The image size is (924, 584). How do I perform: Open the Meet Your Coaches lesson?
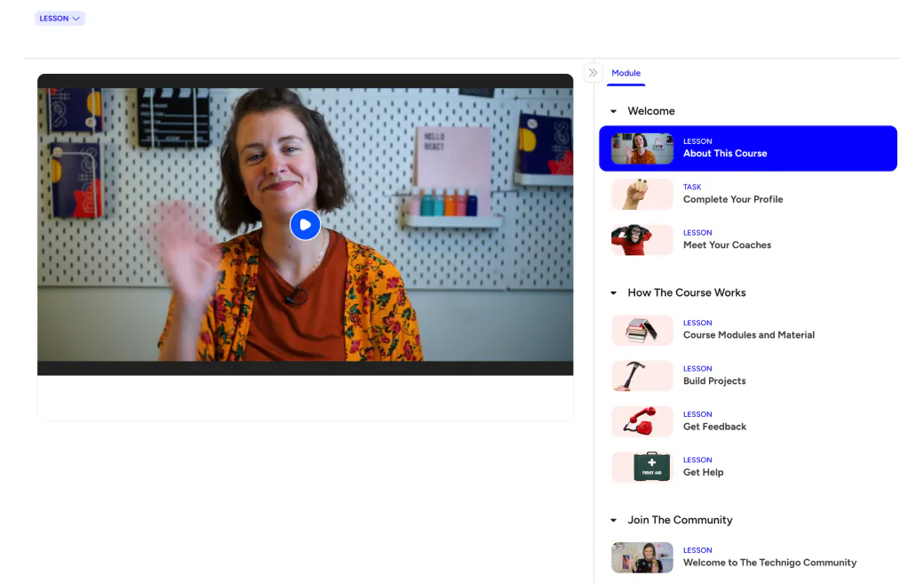(x=748, y=240)
